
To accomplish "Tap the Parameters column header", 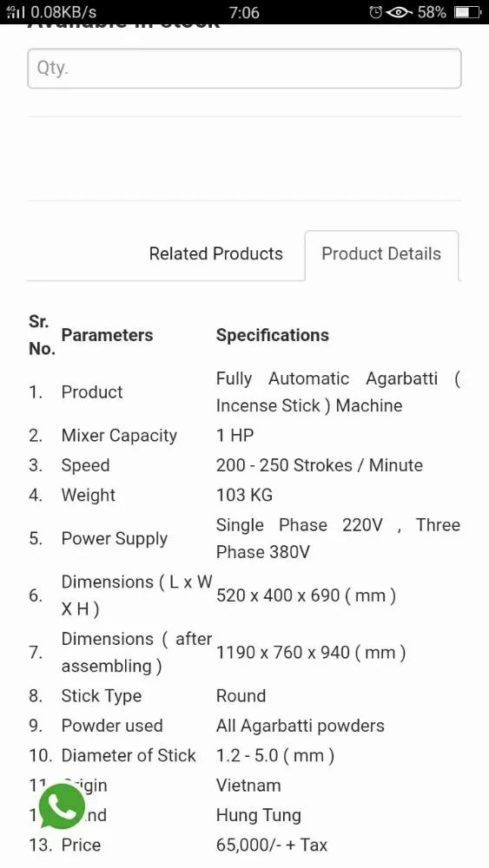I will point(107,335).
